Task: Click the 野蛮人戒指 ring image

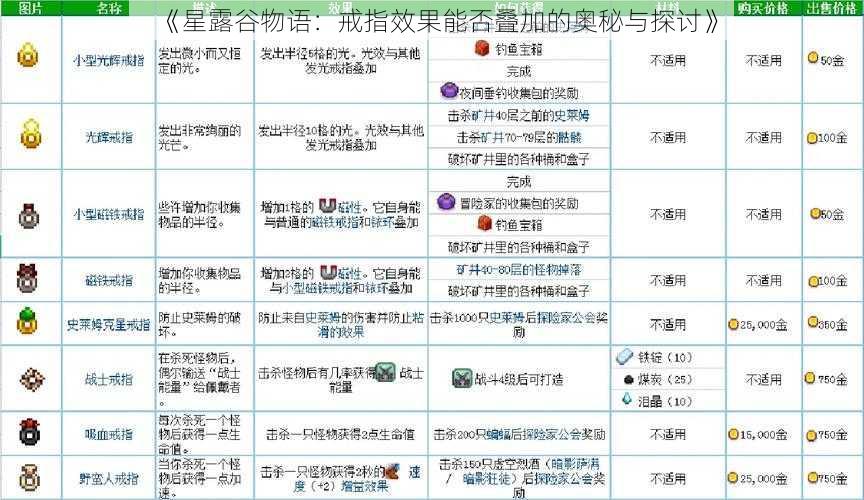Action: [x=29, y=477]
